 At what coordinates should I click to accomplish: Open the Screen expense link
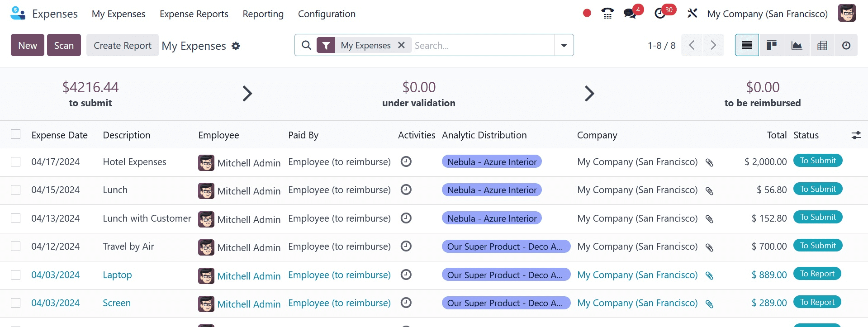117,303
